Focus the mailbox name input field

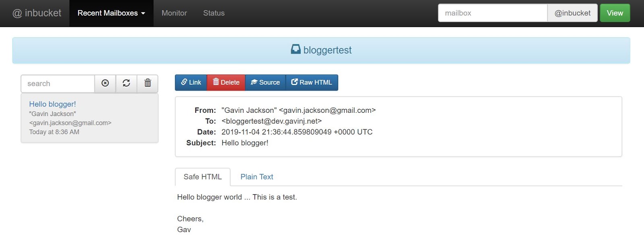(x=493, y=13)
